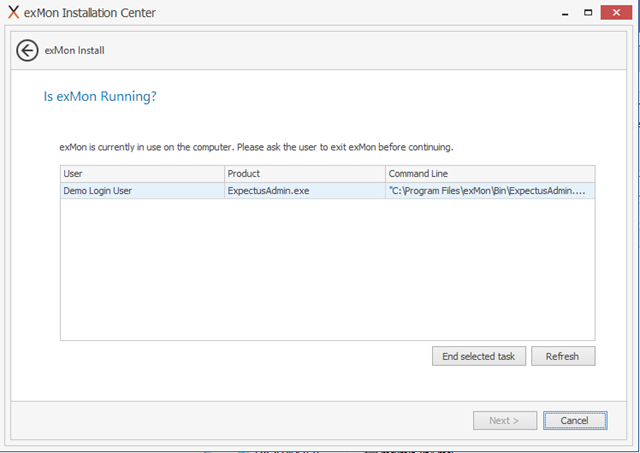Sort the list by Product column header
Image resolution: width=640 pixels, height=453 pixels.
tap(304, 174)
